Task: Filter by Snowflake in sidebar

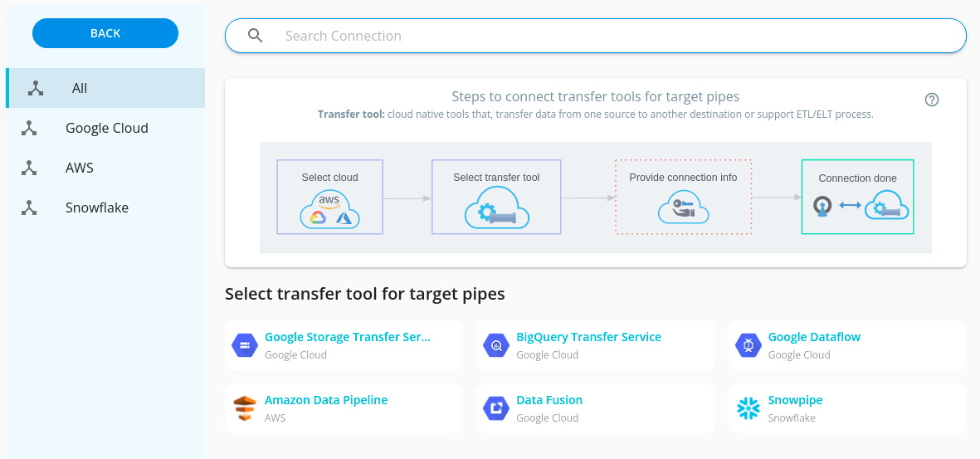Action: [x=105, y=208]
